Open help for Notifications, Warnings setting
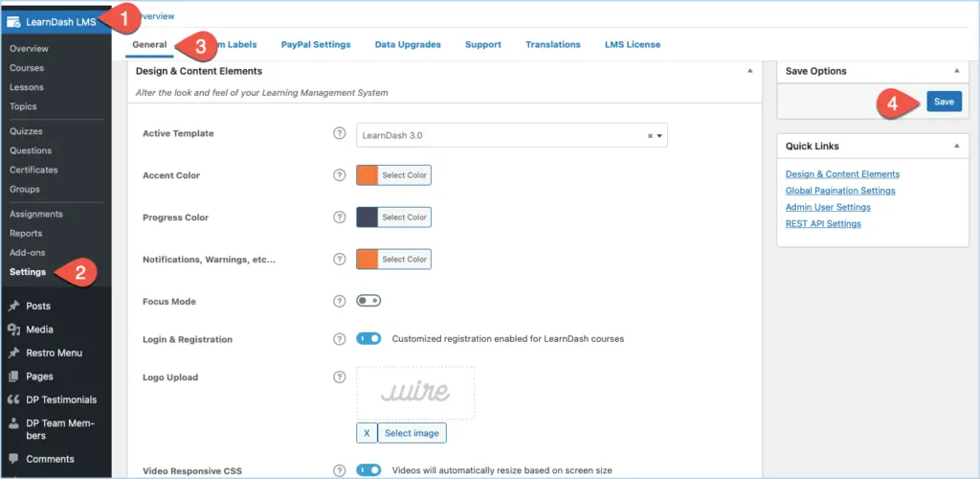980x479 pixels. click(340, 259)
